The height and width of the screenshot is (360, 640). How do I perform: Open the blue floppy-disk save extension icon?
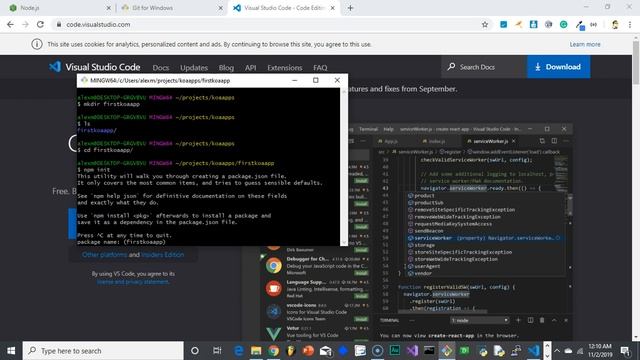point(533,24)
